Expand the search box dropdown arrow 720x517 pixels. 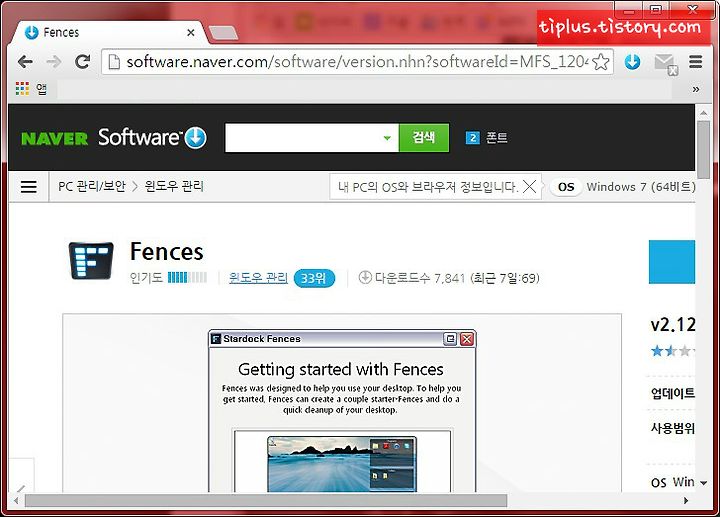[x=387, y=138]
